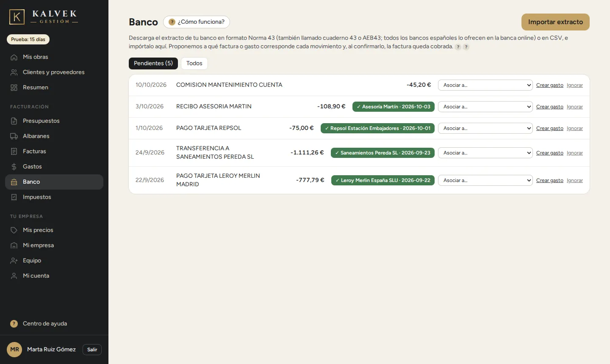This screenshot has width=610, height=364.
Task: Click Albaranes truck icon in sidebar
Action: pos(14,136)
